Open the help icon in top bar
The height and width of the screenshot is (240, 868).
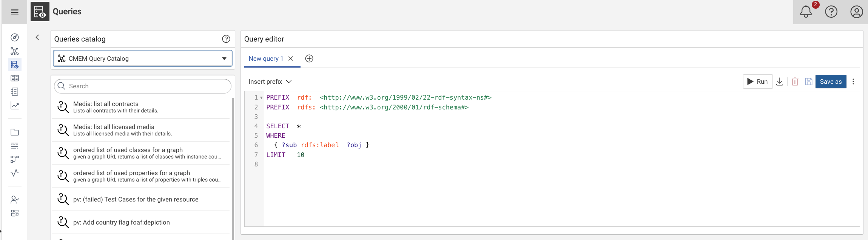click(831, 12)
